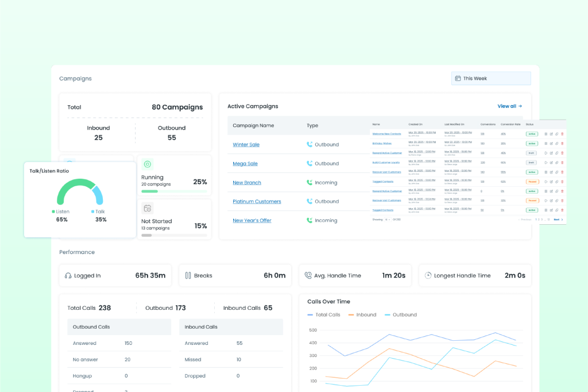Click the green Running campaigns target icon

click(x=148, y=164)
